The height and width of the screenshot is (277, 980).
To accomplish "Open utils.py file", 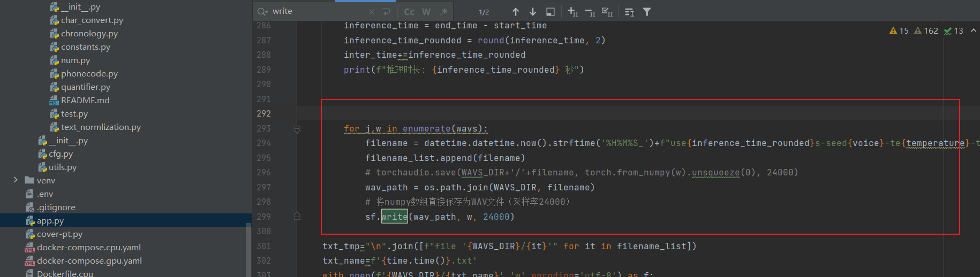I will tap(63, 167).
